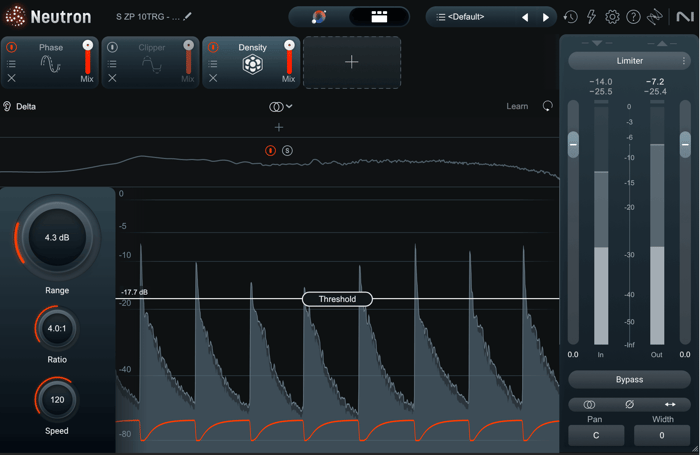
Task: Click the Learn button
Action: pyautogui.click(x=517, y=106)
